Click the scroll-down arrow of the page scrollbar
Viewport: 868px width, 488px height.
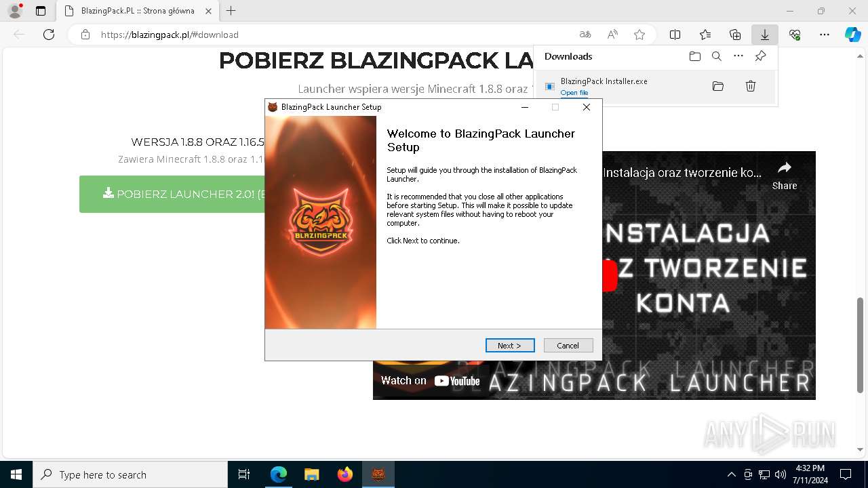point(861,449)
